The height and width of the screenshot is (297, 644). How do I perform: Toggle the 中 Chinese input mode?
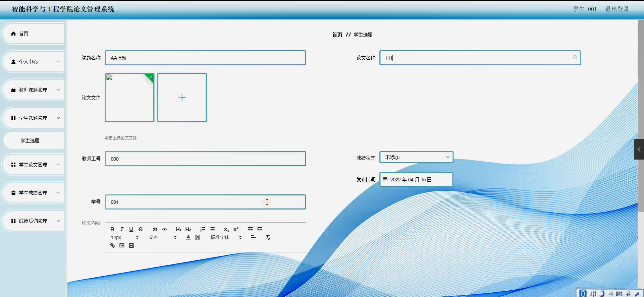click(x=593, y=294)
